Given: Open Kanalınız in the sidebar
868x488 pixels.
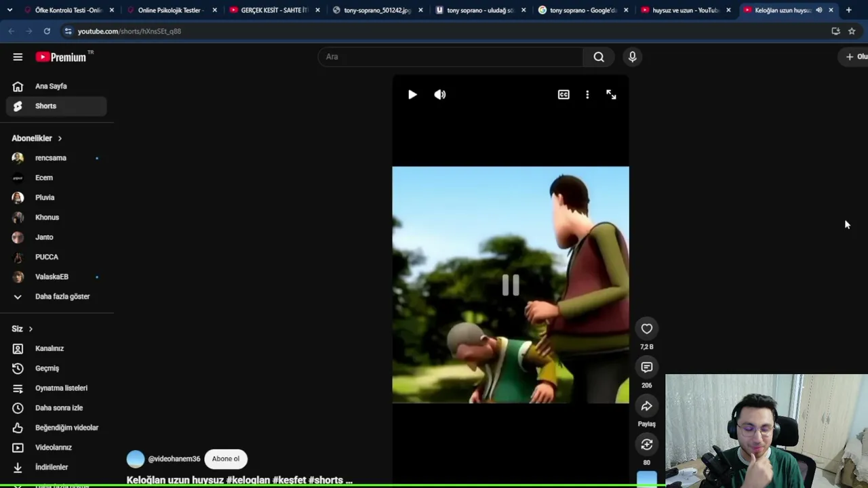Looking at the screenshot, I should coord(57,348).
